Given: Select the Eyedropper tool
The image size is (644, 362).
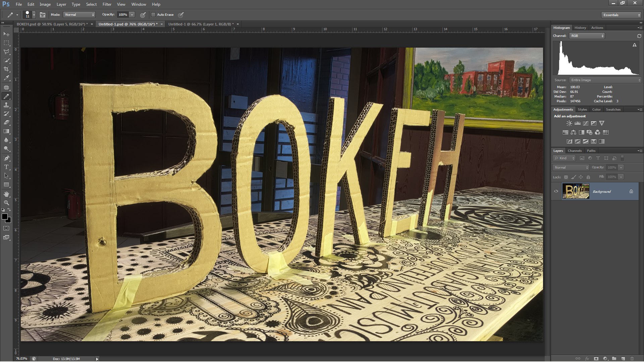Looking at the screenshot, I should (6, 78).
